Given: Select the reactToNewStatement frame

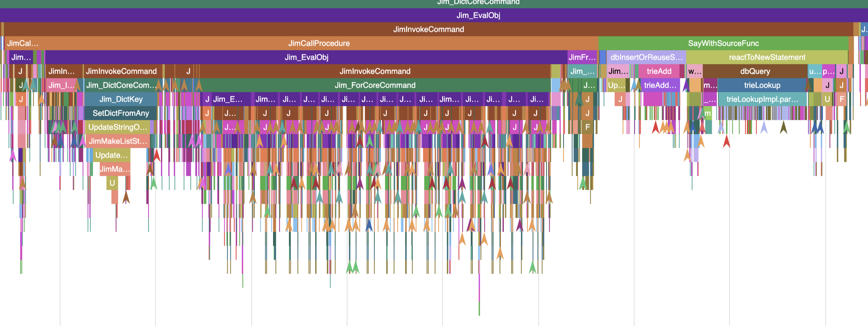Looking at the screenshot, I should pos(767,57).
